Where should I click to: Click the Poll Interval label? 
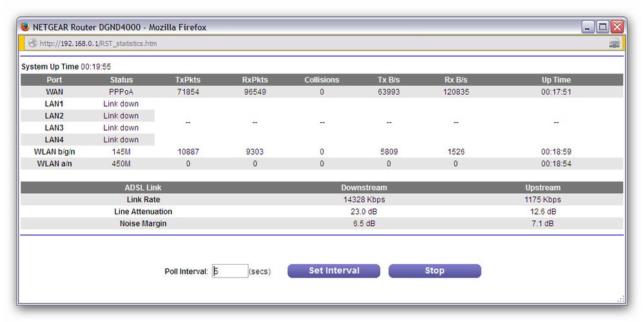pos(186,272)
